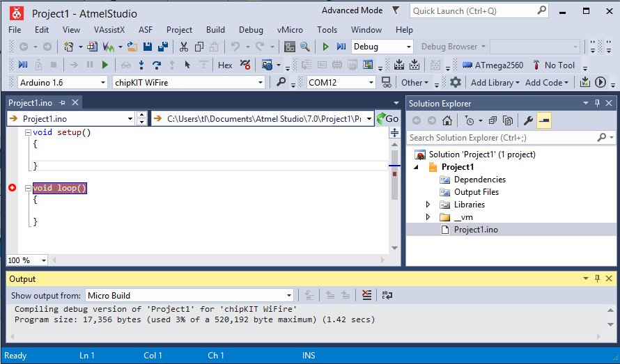
Task: Toggle Hex display button
Action: (225, 65)
